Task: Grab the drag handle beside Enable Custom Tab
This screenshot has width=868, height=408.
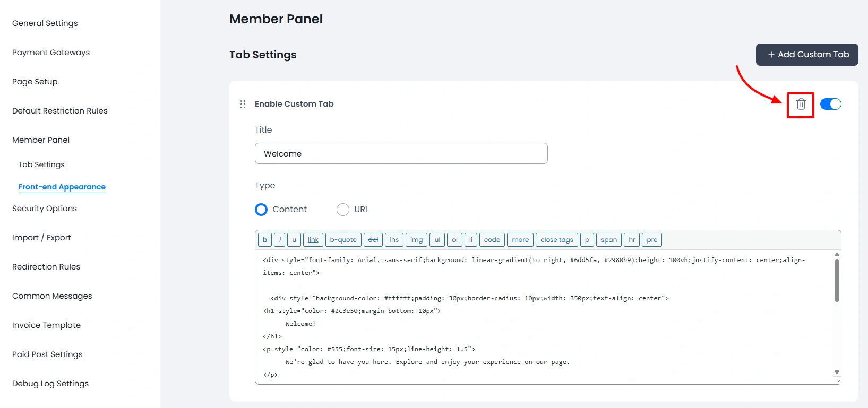Action: pos(243,104)
